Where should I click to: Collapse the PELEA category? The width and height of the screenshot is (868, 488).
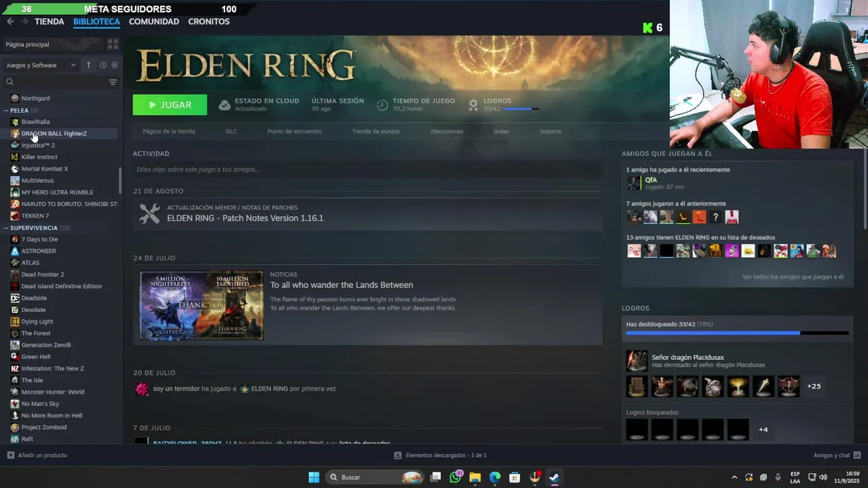click(x=6, y=110)
